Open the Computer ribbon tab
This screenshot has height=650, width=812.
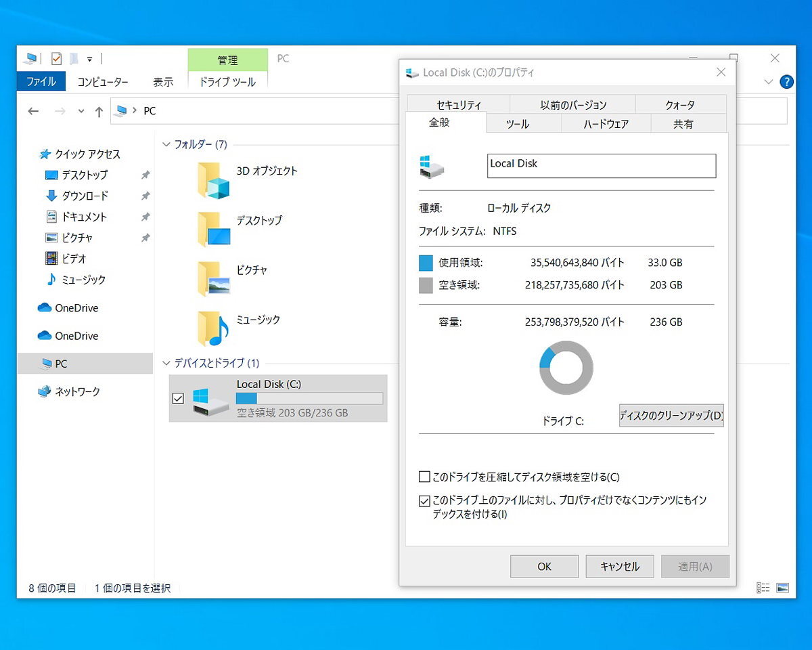[103, 81]
